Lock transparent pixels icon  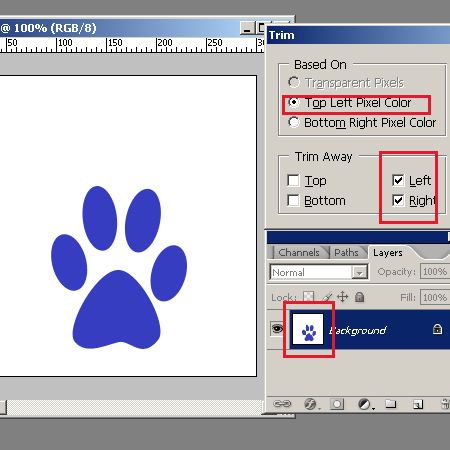(x=308, y=296)
